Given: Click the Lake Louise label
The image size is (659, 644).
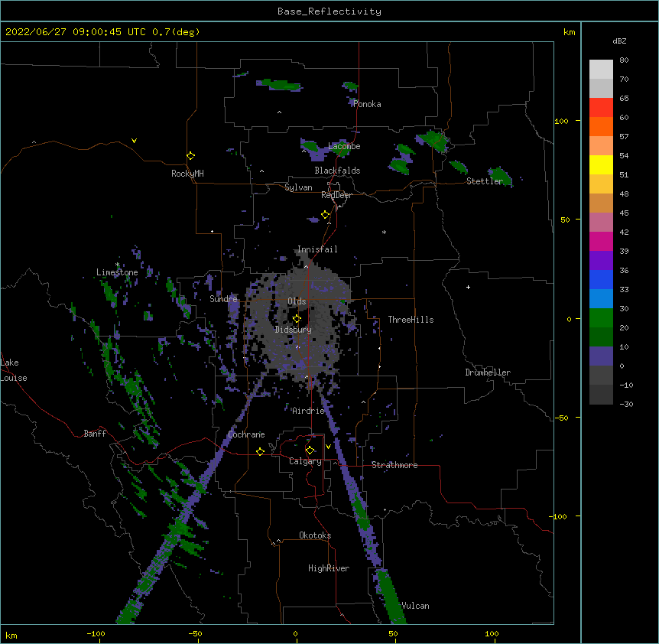Looking at the screenshot, I should (x=14, y=370).
